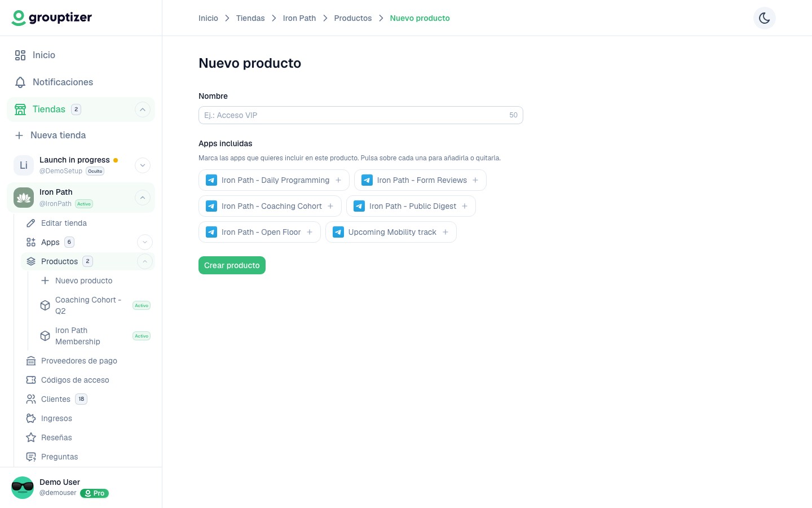Open the Demo User profile avatar
Image resolution: width=812 pixels, height=508 pixels.
23,488
